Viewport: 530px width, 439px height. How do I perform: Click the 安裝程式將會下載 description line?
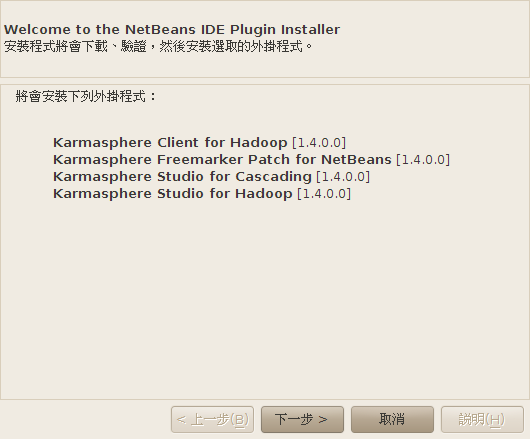point(159,47)
